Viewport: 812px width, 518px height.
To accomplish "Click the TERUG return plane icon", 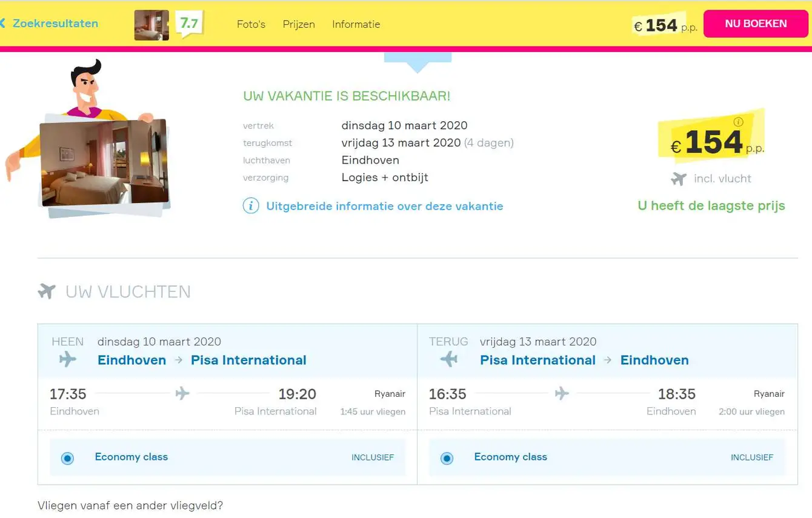I will pyautogui.click(x=448, y=359).
